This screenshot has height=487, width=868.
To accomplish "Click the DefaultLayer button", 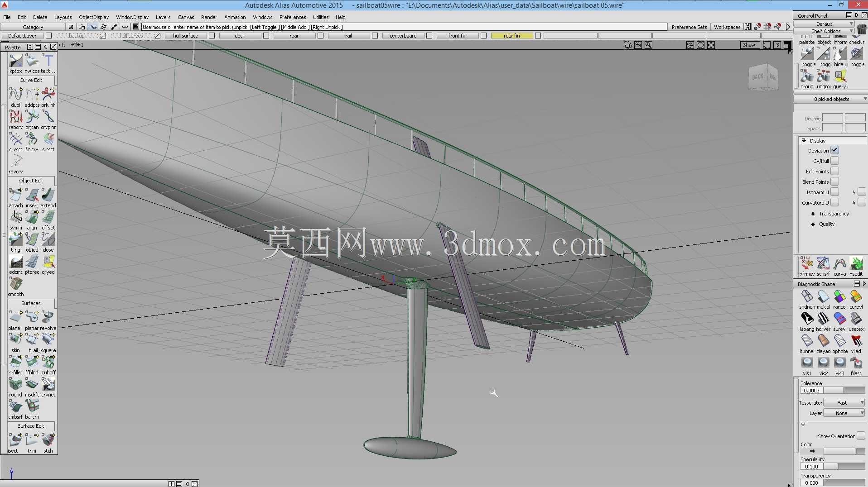I will point(22,36).
